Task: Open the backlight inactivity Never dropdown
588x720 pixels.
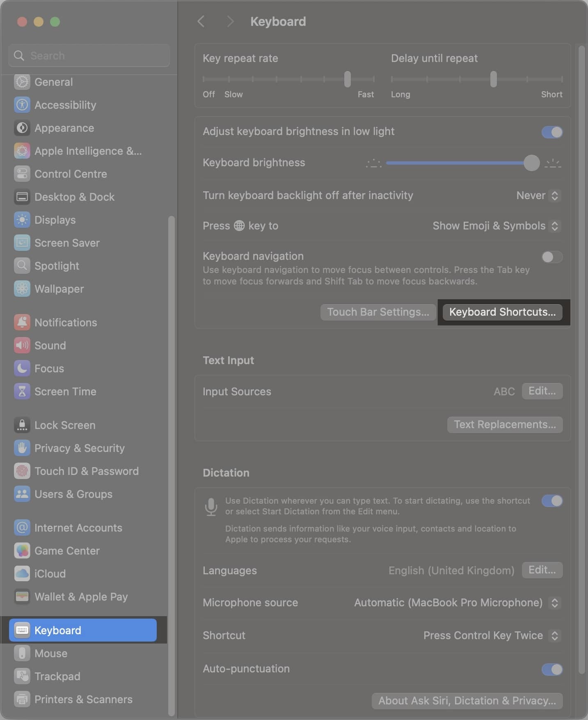Action: (x=539, y=195)
